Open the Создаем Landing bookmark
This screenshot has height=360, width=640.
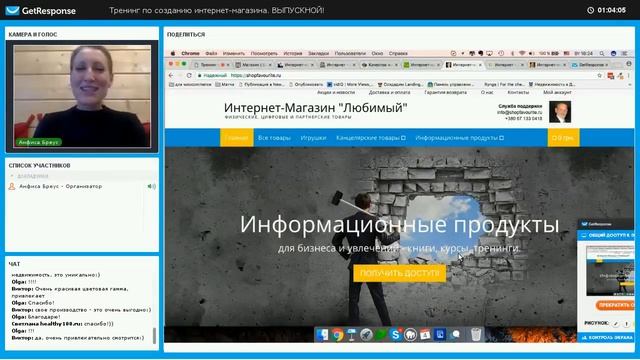point(400,84)
